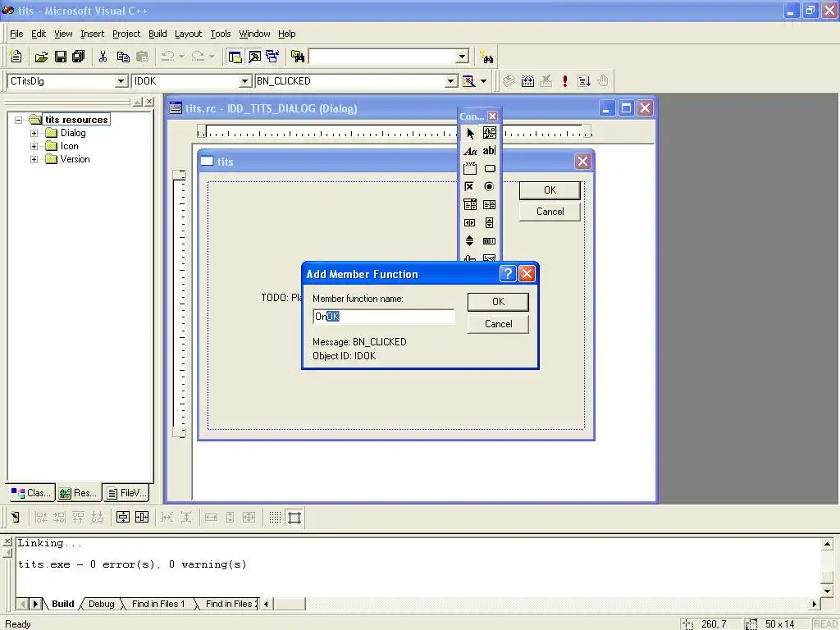
Task: Open the File menu
Action: pos(16,34)
